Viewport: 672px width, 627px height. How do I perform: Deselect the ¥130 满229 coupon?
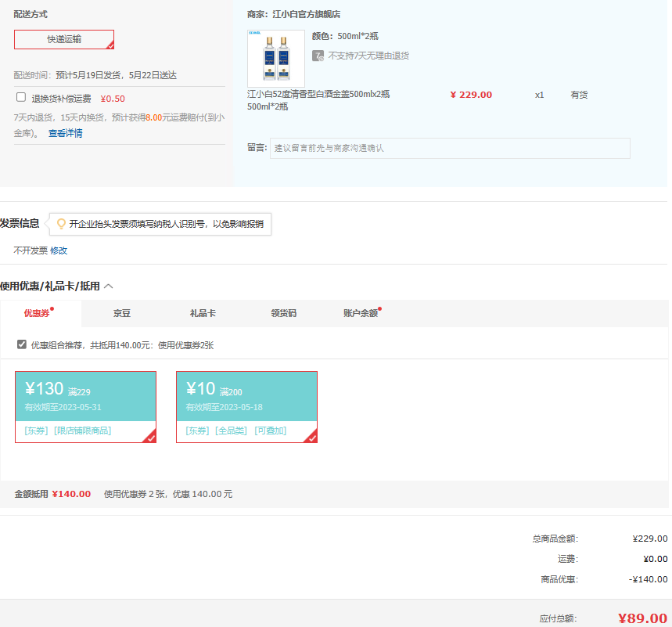[86, 407]
